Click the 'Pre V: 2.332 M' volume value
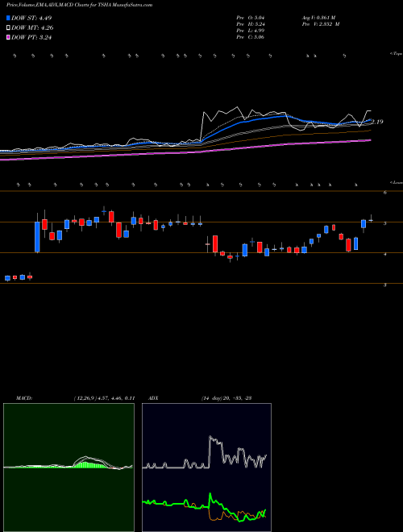Viewport: 403px width, 532px height. (x=320, y=24)
